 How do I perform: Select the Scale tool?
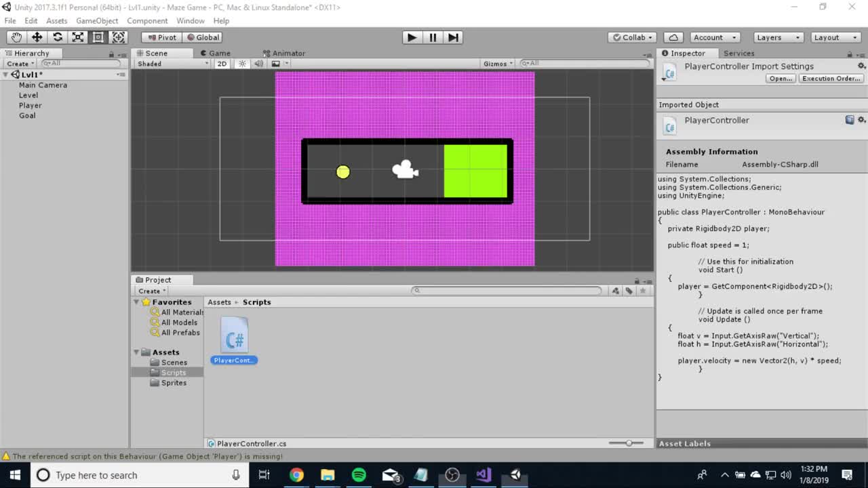pos(78,37)
